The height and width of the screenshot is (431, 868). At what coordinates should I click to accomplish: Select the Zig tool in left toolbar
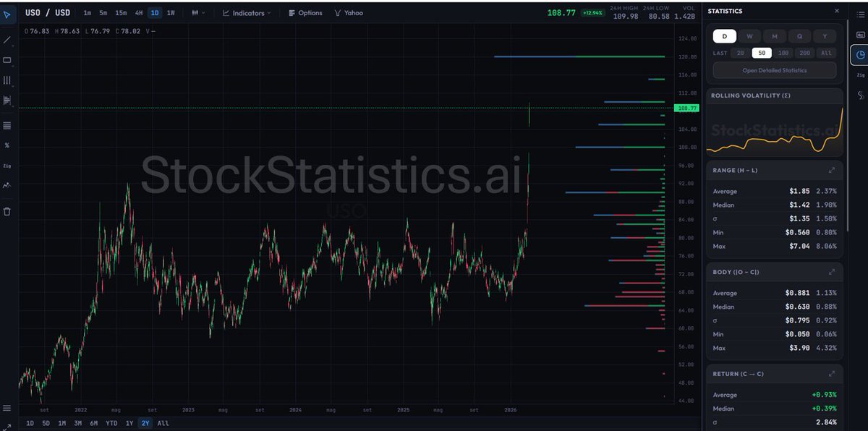point(7,166)
